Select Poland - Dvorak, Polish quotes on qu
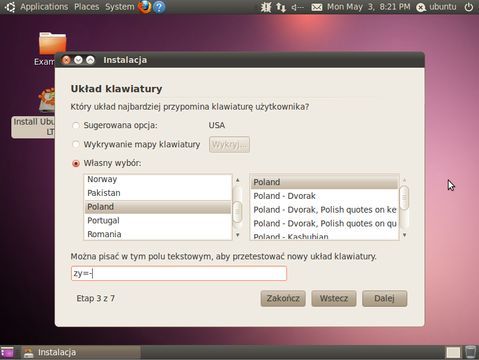This screenshot has height=360, width=479. point(324,224)
